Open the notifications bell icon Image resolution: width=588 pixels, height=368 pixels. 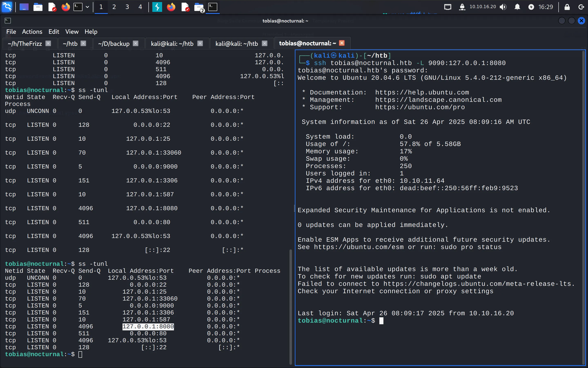(517, 7)
